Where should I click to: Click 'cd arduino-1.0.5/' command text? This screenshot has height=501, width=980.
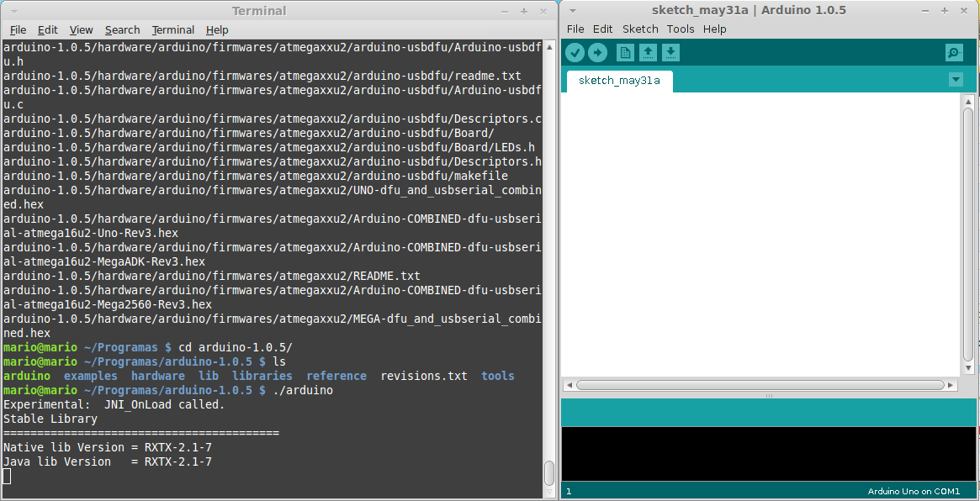pos(236,347)
